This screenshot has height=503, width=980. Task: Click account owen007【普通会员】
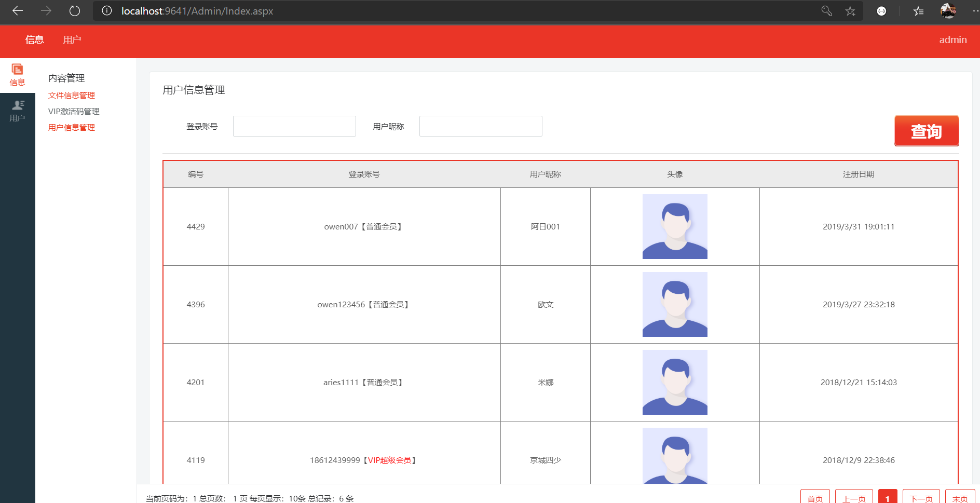pos(364,227)
